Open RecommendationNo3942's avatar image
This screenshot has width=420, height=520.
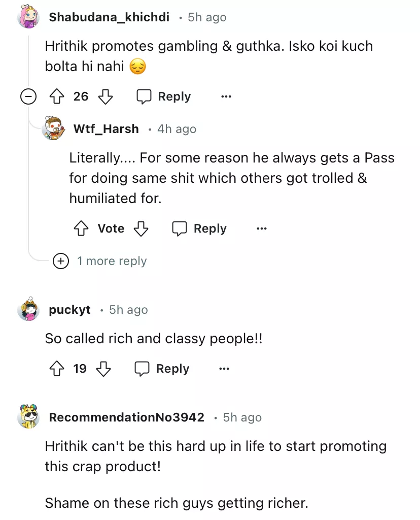click(28, 417)
